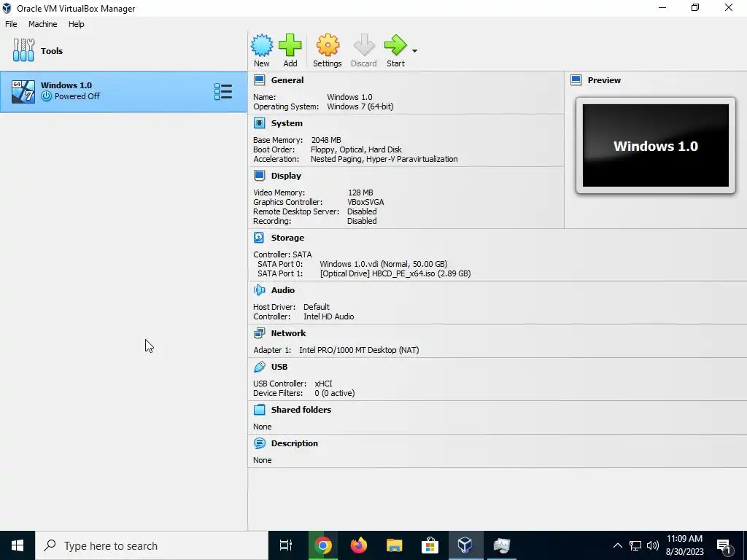Click the Windows Start button in the taskbar

[x=18, y=545]
